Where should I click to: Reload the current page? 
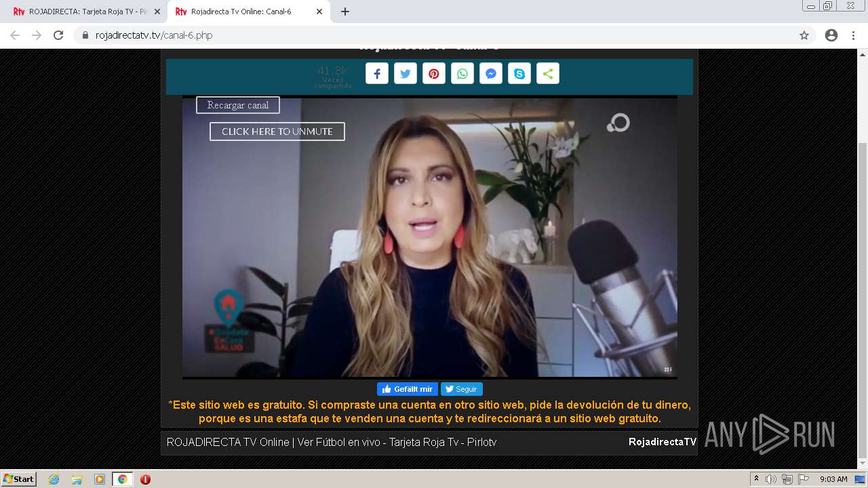(58, 35)
